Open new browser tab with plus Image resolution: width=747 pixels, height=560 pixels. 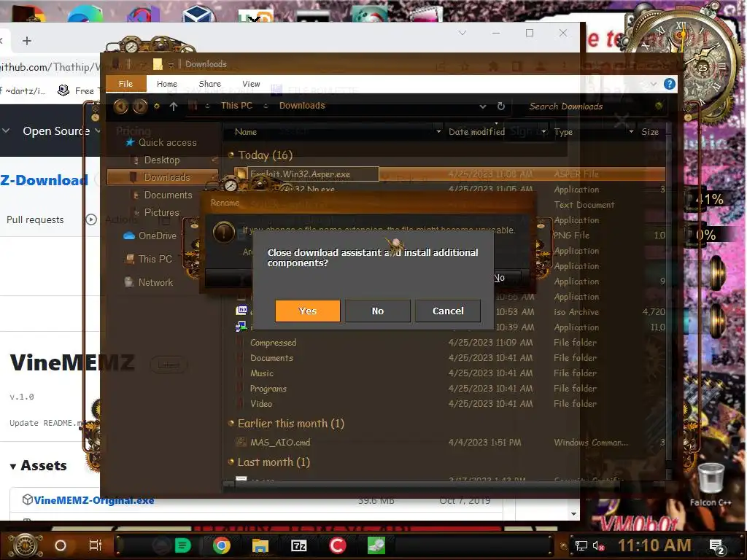[x=27, y=41]
